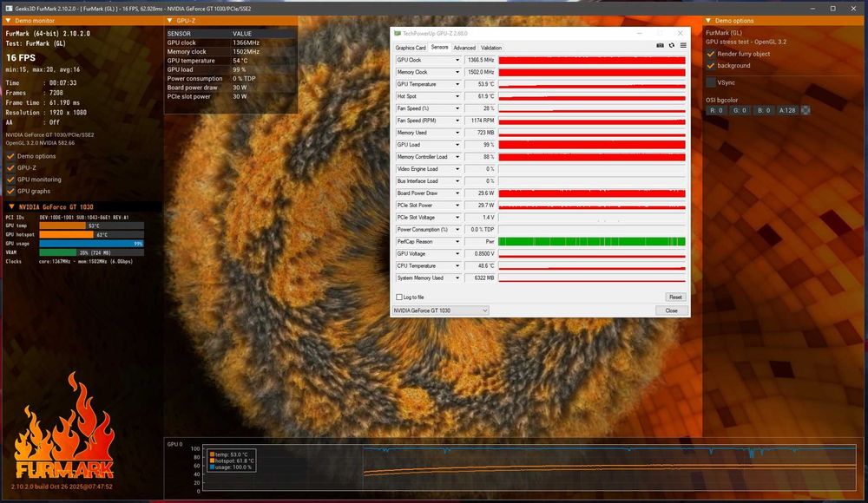Select the Sensors tab in GPU-Z
The image size is (868, 503).
pyautogui.click(x=439, y=47)
